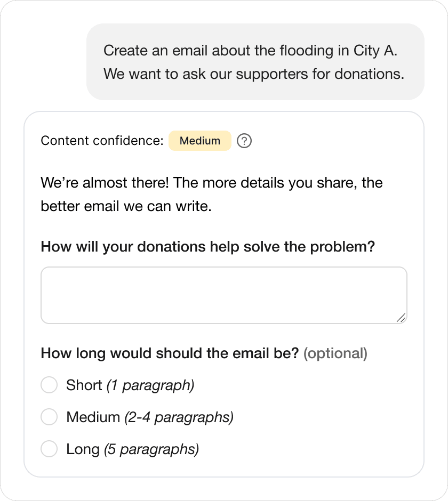Image resolution: width=448 pixels, height=501 pixels.
Task: Click the "Long" option label text
Action: [83, 449]
